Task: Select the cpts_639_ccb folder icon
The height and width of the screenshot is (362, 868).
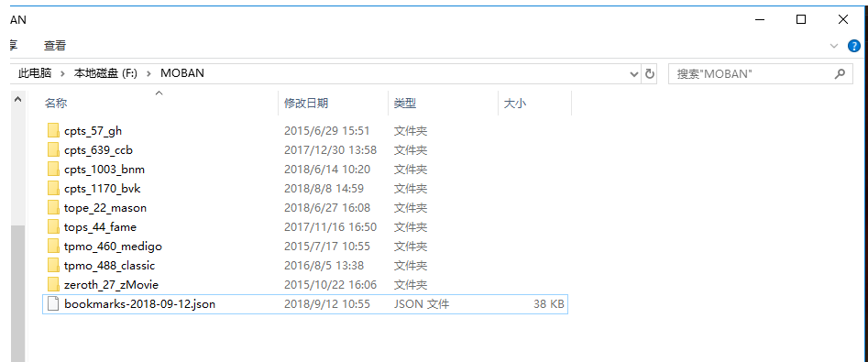Action: coord(53,150)
